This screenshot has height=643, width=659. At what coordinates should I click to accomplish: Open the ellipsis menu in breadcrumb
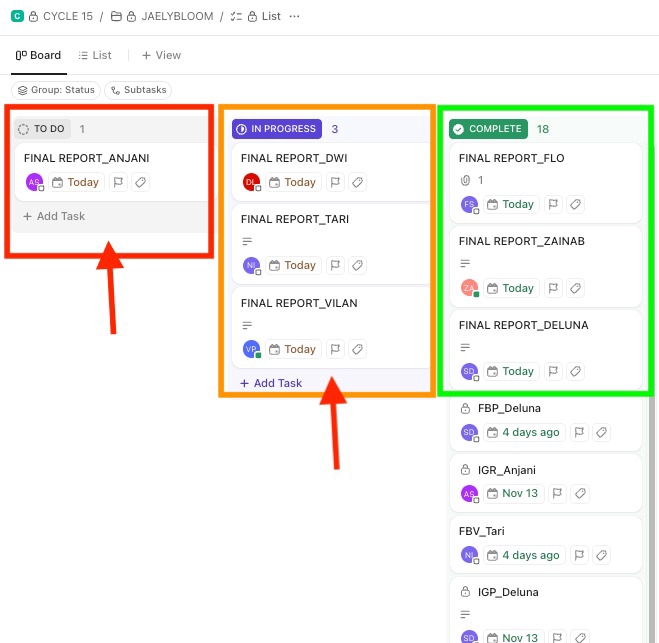[294, 16]
